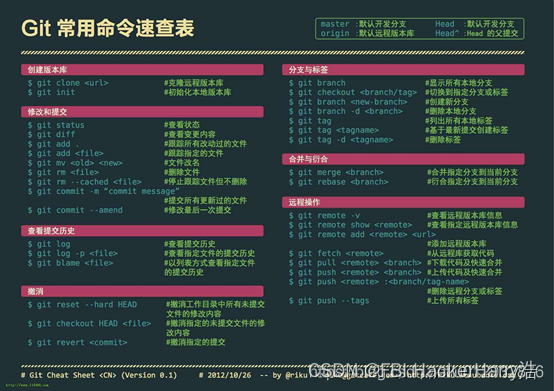Screen dimensions: 554x391
Task: Select the '修改和提交' section header
Action: pos(142,112)
